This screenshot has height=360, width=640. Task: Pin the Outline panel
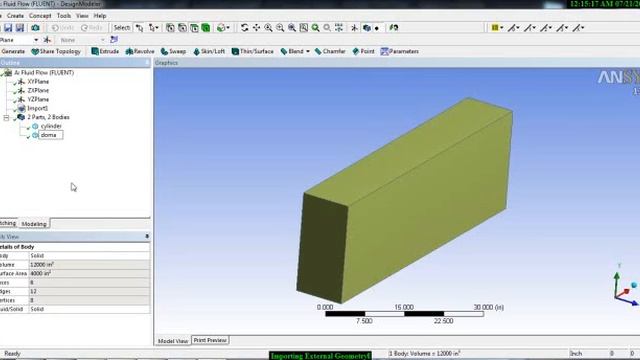[x=147, y=62]
